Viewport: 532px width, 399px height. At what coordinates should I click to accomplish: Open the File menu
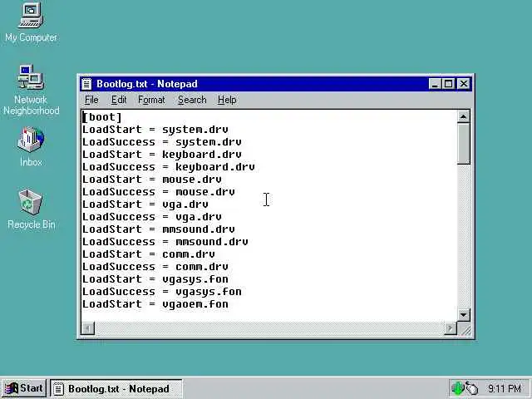pos(91,100)
